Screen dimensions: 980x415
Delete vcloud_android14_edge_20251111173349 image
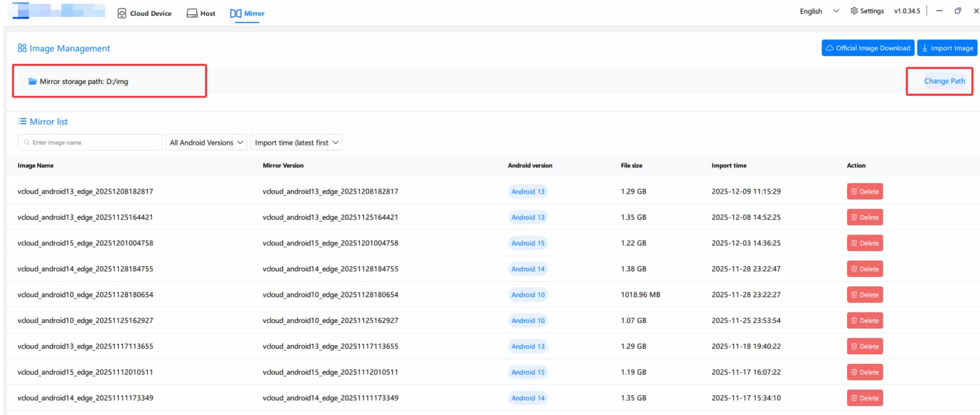(x=864, y=398)
